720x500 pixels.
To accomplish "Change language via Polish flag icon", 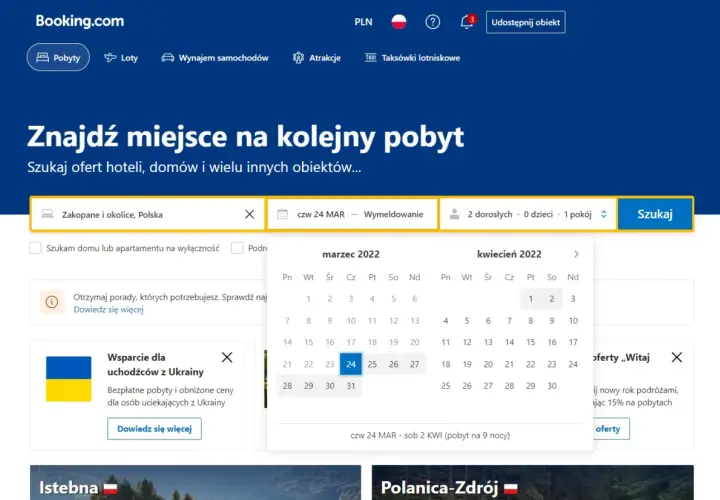I will pyautogui.click(x=399, y=22).
